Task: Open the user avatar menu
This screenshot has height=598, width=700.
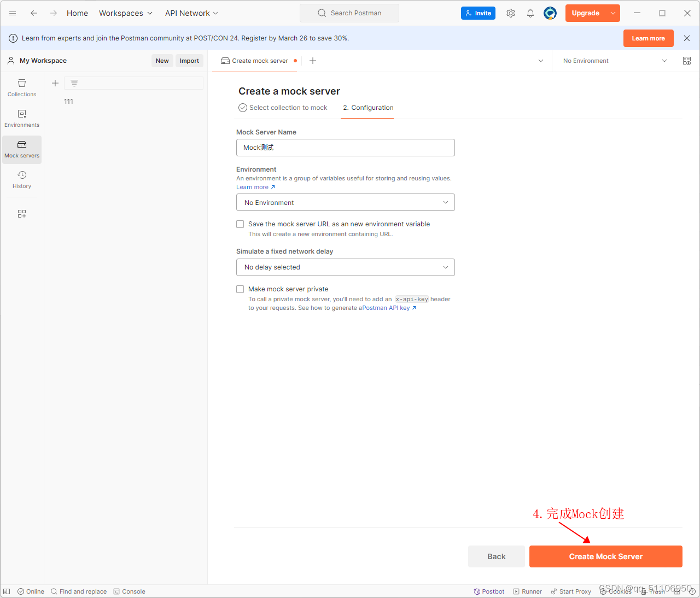Action: pos(550,13)
